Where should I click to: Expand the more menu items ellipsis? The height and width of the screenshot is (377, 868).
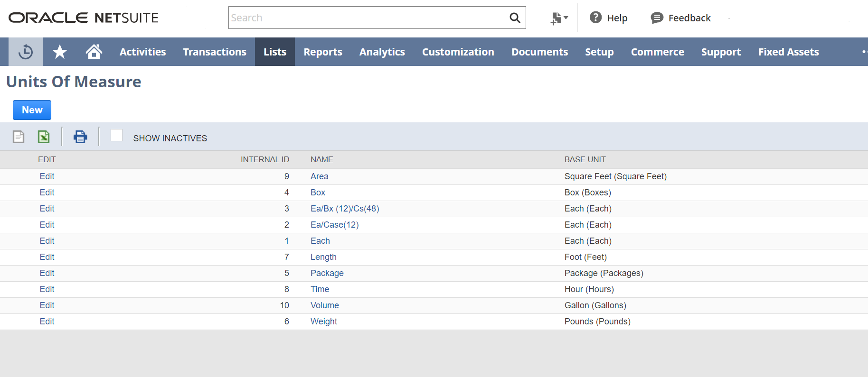[864, 52]
